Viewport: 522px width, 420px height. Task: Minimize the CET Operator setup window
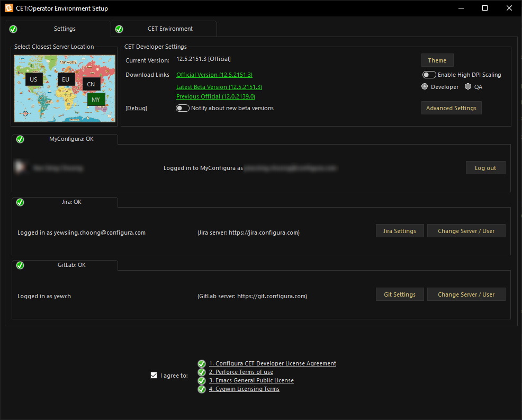461,8
